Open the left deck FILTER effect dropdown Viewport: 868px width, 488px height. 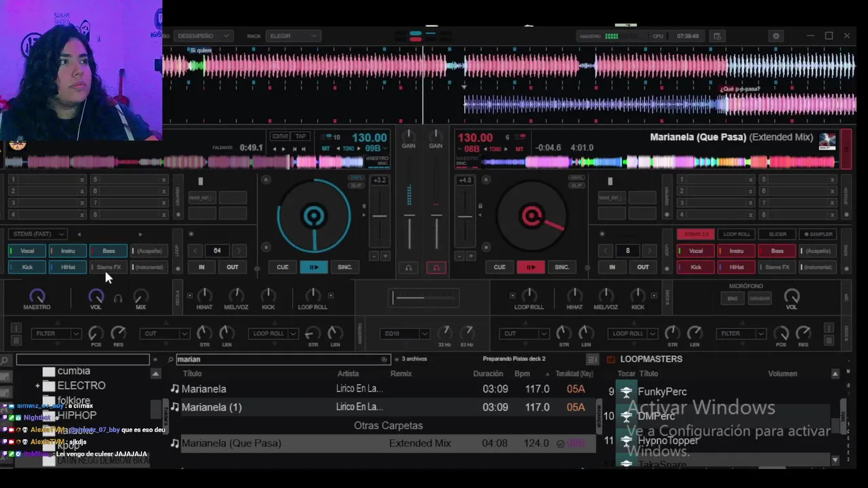pyautogui.click(x=56, y=333)
